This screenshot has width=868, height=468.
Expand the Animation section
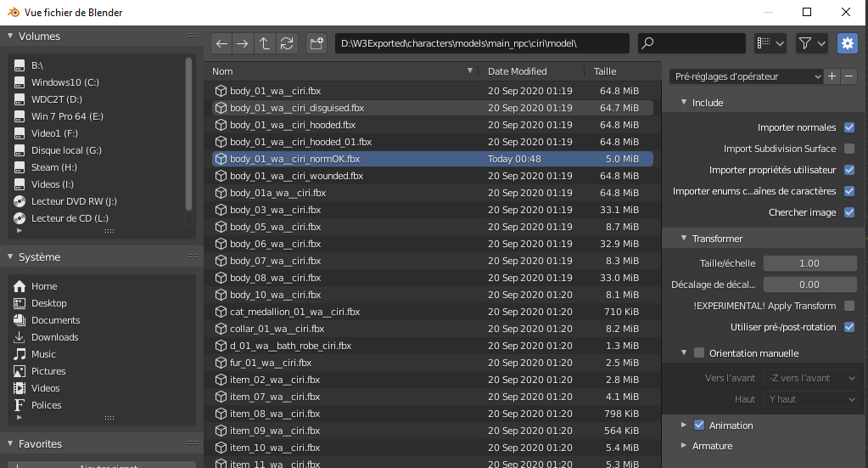(684, 425)
